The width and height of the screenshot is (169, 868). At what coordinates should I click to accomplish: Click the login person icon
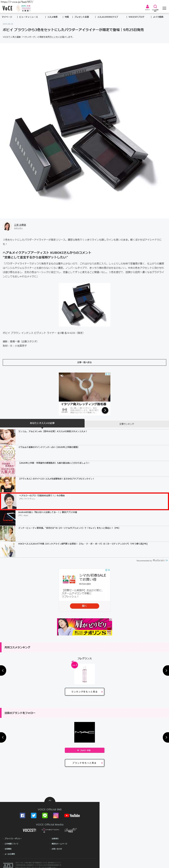tap(147, 7)
